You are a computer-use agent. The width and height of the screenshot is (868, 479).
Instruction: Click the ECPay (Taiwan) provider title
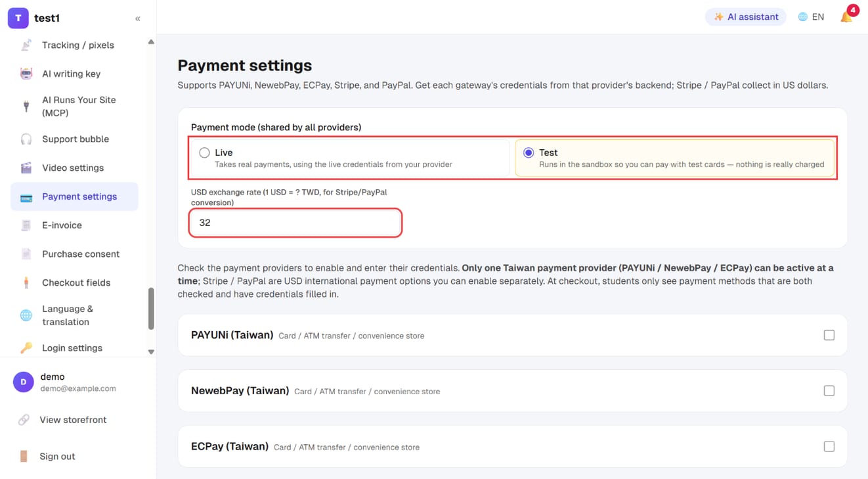tap(230, 447)
